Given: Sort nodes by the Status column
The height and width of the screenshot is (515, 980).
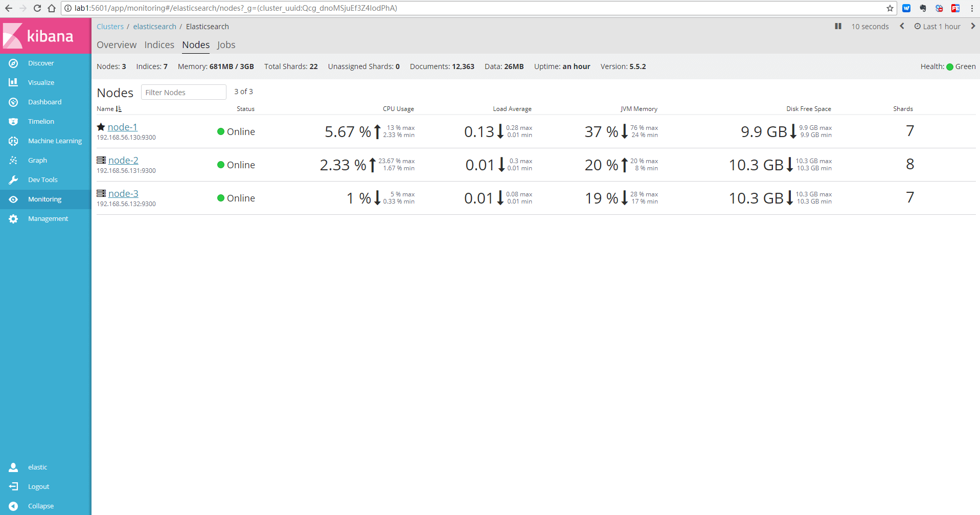Looking at the screenshot, I should 245,109.
